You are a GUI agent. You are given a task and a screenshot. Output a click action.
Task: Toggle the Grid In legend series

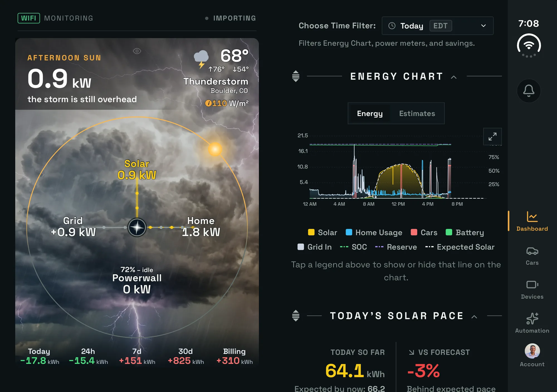pyautogui.click(x=314, y=247)
